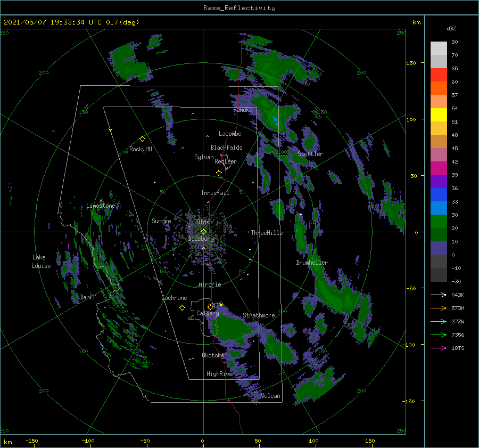Click the Ponoka city label

(x=243, y=110)
